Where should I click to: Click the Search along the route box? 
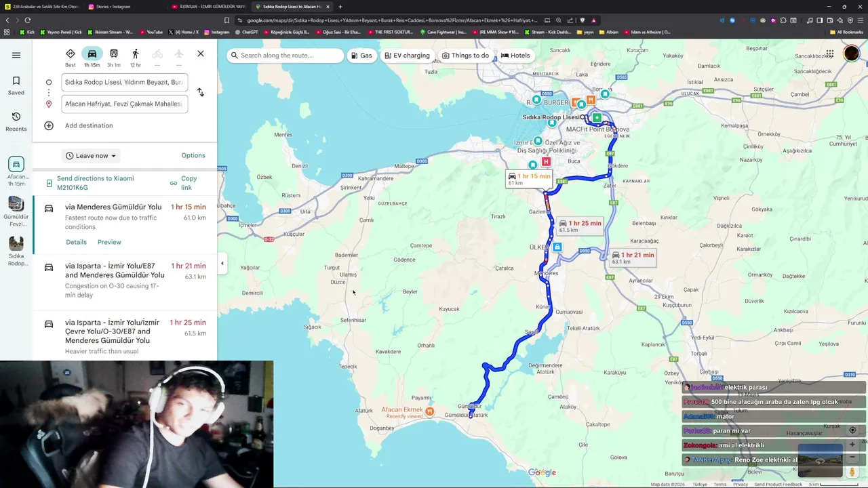[x=285, y=56]
